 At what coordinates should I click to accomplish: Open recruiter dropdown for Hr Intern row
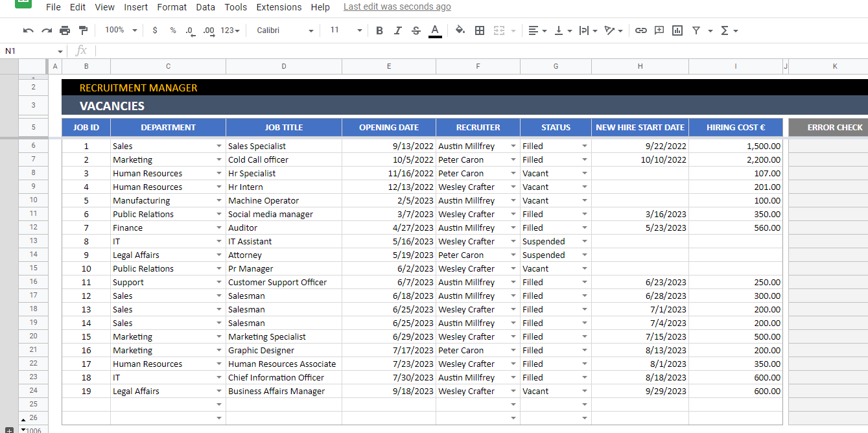pos(513,187)
